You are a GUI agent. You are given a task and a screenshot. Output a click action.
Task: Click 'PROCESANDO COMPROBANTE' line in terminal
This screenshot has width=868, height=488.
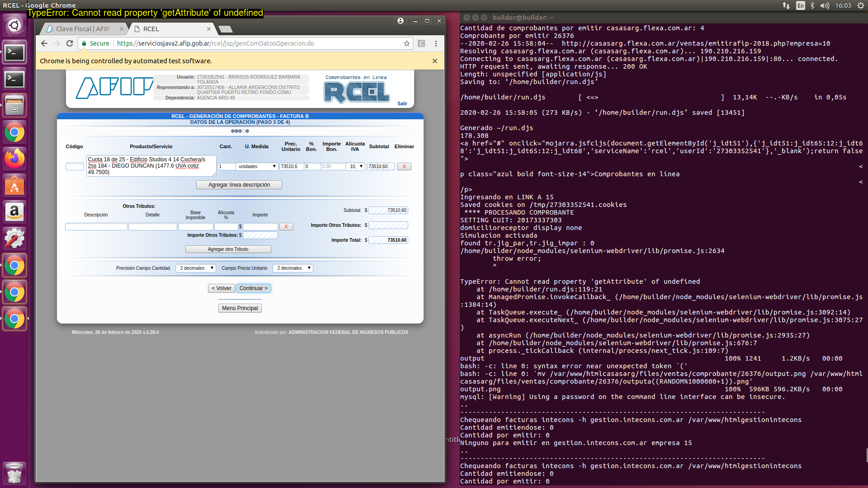pyautogui.click(x=519, y=212)
